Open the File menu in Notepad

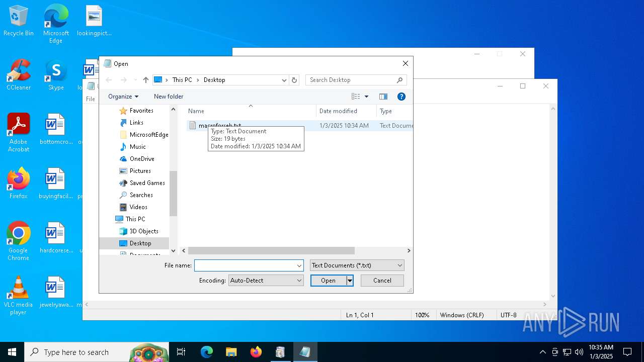(x=91, y=99)
